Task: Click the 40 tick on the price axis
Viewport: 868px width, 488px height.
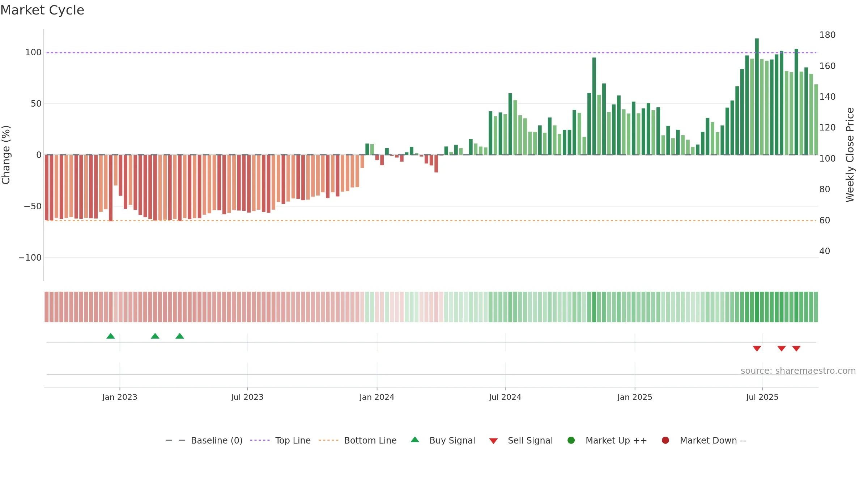Action: (x=825, y=251)
